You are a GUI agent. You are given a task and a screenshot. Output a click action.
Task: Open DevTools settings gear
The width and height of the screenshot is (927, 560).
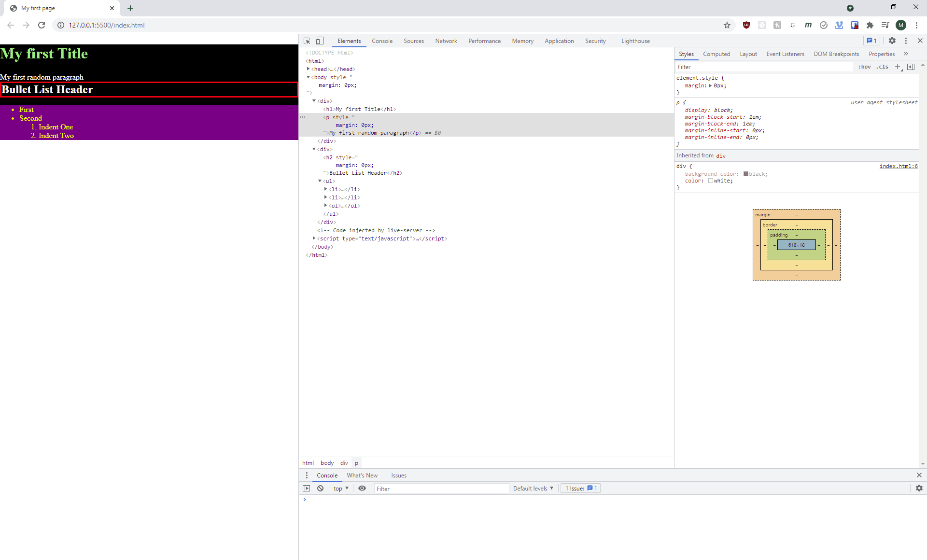tap(892, 41)
